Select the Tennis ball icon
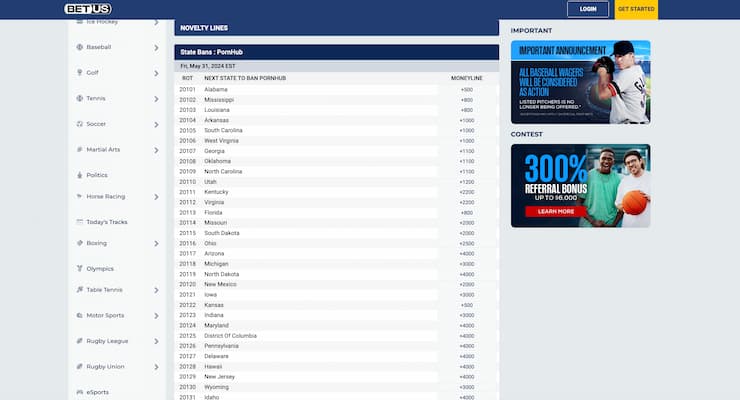The height and width of the screenshot is (400, 740). click(x=79, y=98)
